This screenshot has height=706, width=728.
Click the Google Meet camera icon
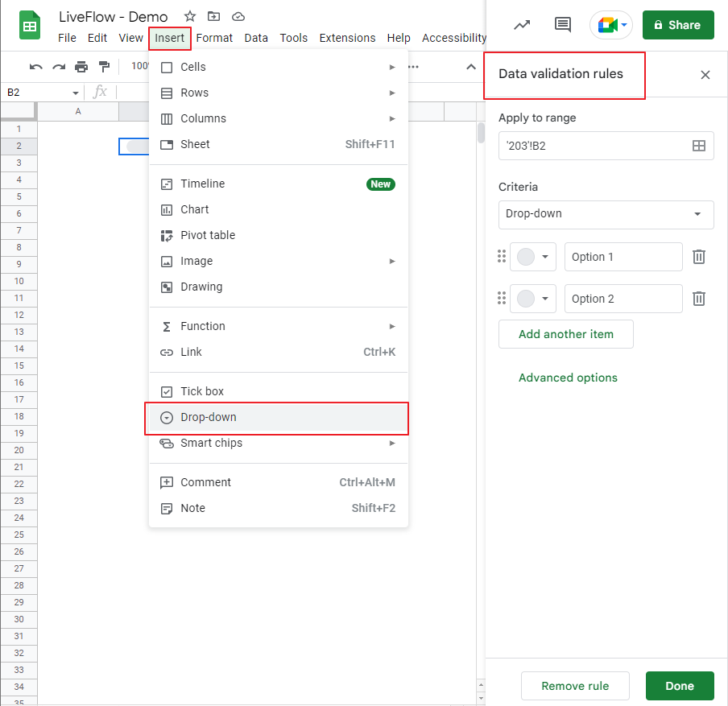(607, 25)
